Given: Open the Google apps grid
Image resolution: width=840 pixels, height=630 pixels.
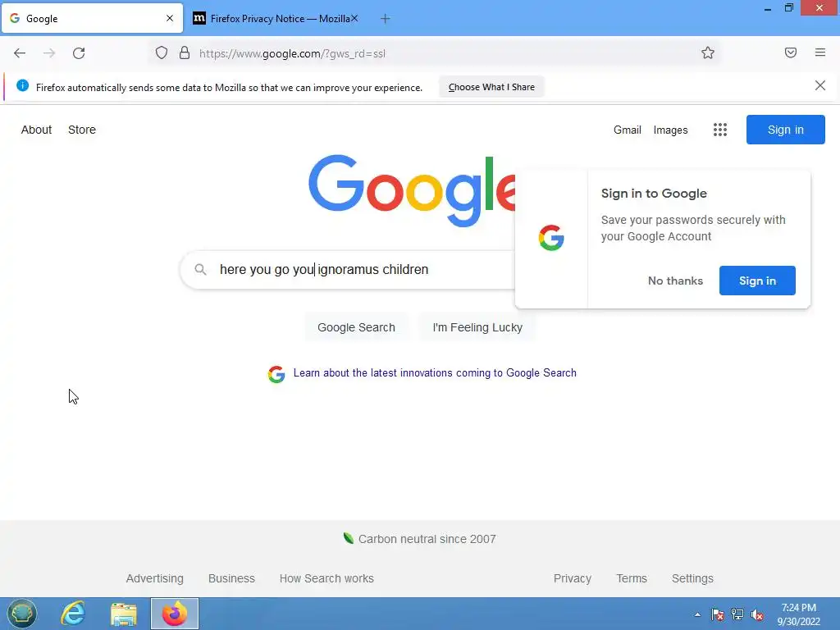Looking at the screenshot, I should [720, 130].
